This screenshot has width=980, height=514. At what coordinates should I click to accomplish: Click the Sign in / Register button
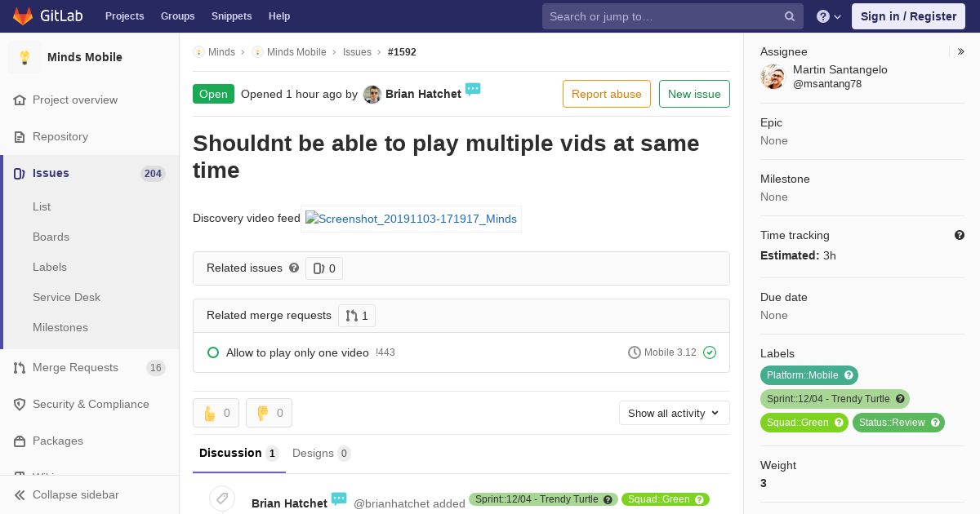pos(908,16)
